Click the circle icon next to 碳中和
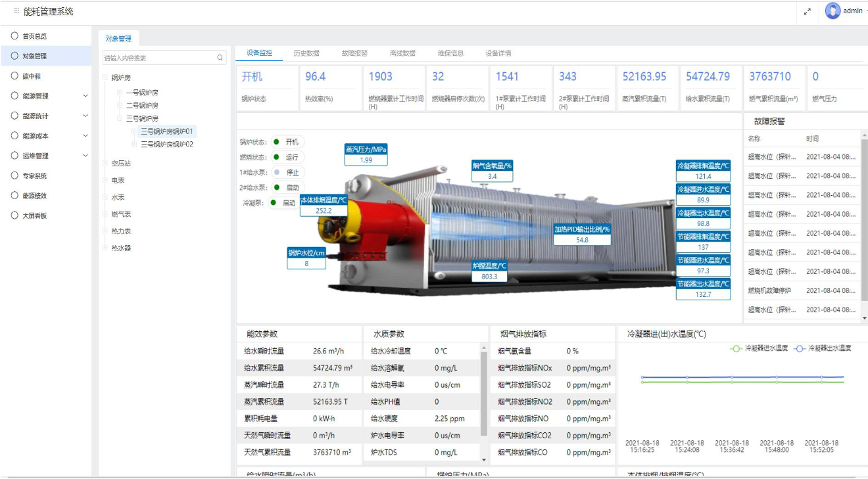 coord(14,76)
